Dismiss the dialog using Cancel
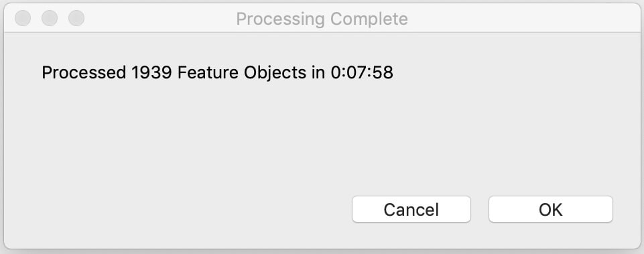 tap(411, 209)
